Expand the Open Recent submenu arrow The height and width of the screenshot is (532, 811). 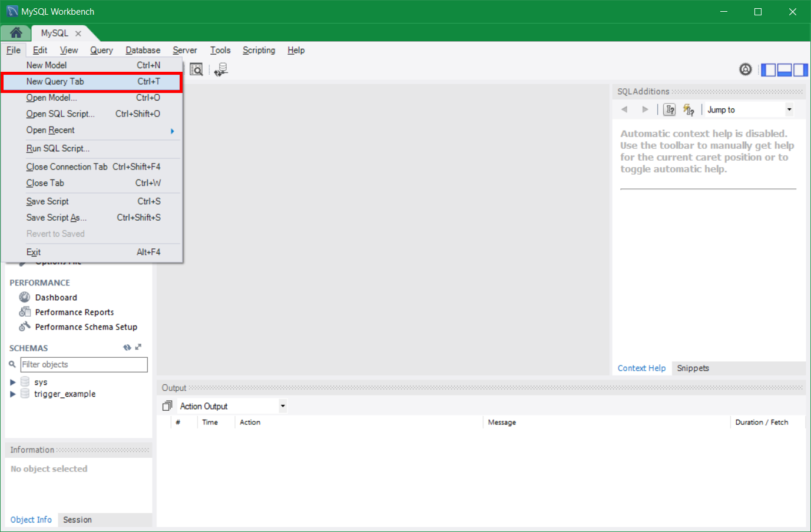coord(172,131)
